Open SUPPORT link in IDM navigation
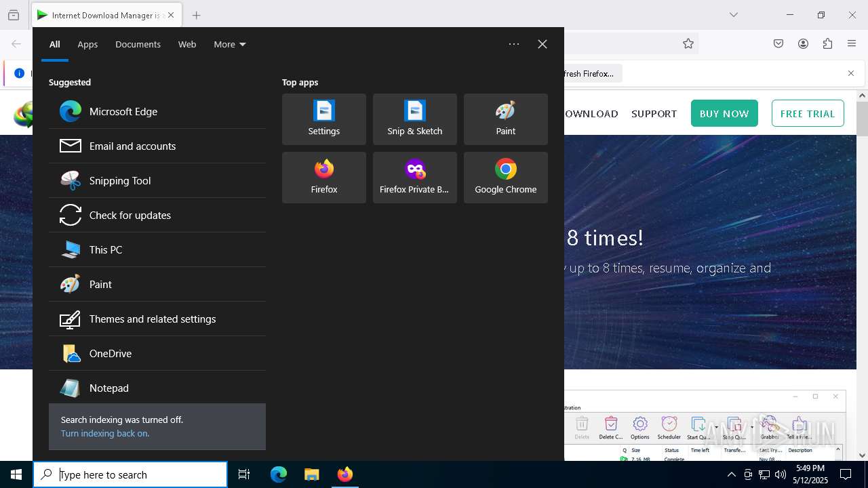The height and width of the screenshot is (488, 868). coord(654,114)
